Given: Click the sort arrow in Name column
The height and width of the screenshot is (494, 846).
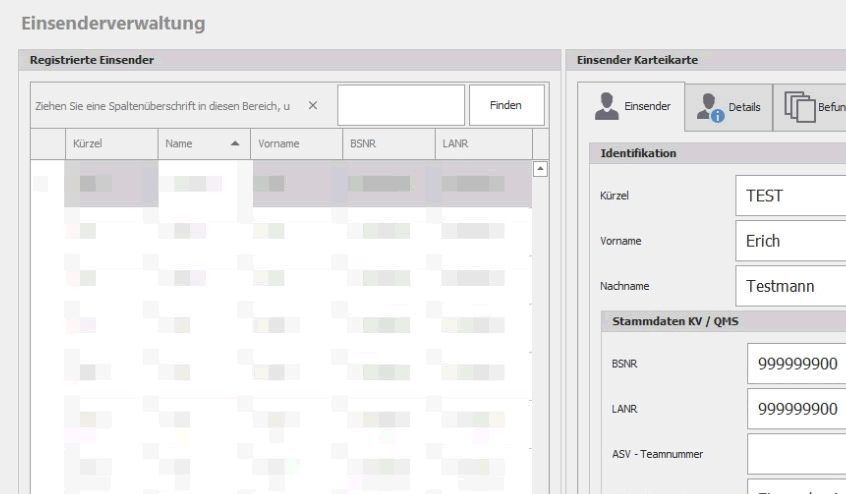Looking at the screenshot, I should pos(235,144).
